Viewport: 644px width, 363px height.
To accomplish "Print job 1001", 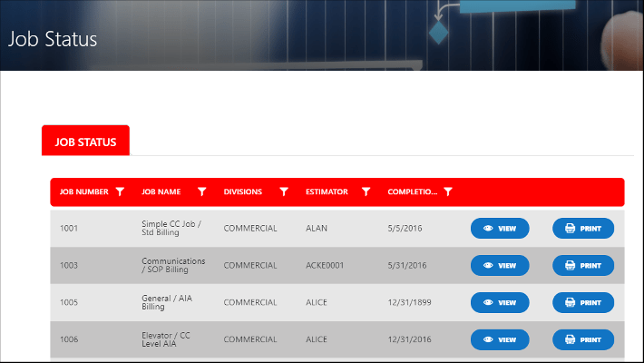I will click(583, 228).
